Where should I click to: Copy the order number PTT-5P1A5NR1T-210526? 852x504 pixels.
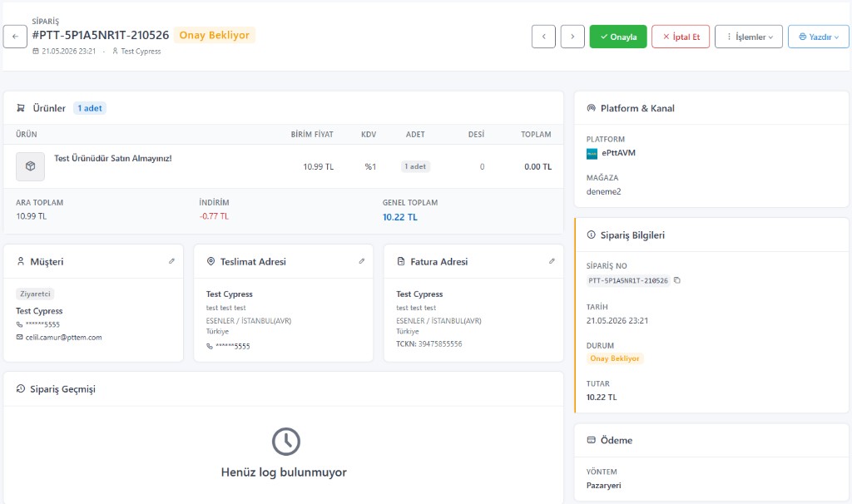click(677, 280)
